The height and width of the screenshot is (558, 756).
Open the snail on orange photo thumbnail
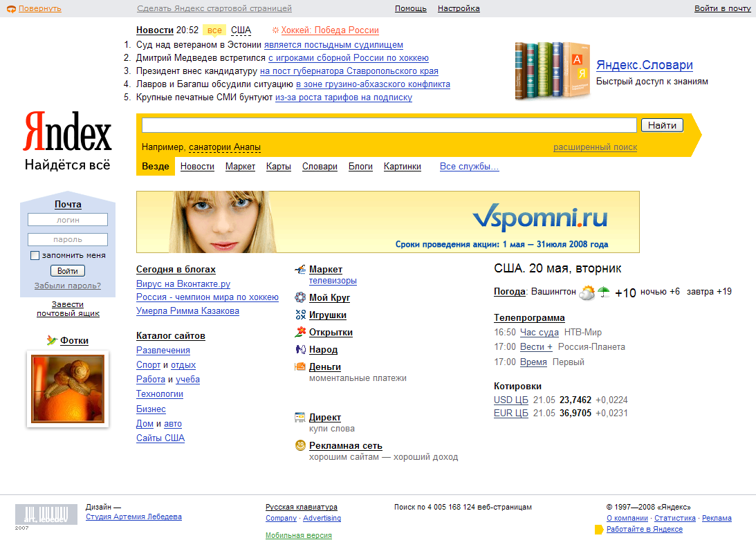[68, 389]
